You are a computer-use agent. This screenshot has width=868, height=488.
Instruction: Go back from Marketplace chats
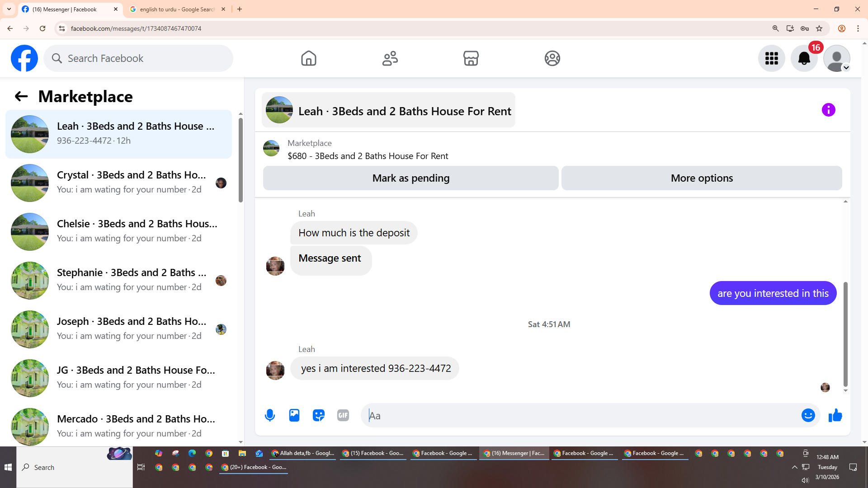[x=21, y=96]
